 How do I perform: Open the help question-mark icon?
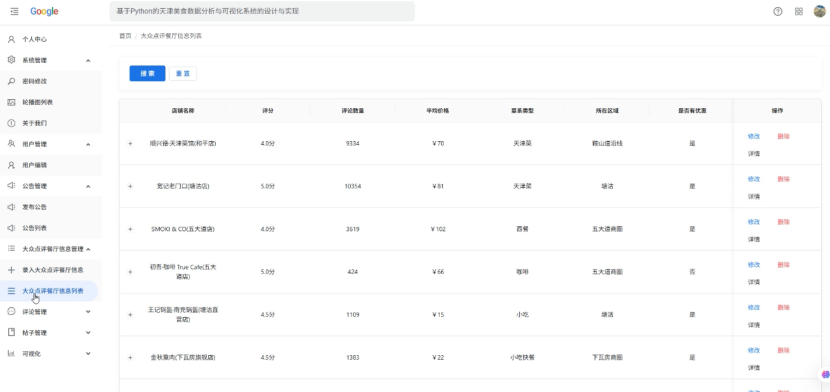pyautogui.click(x=778, y=12)
